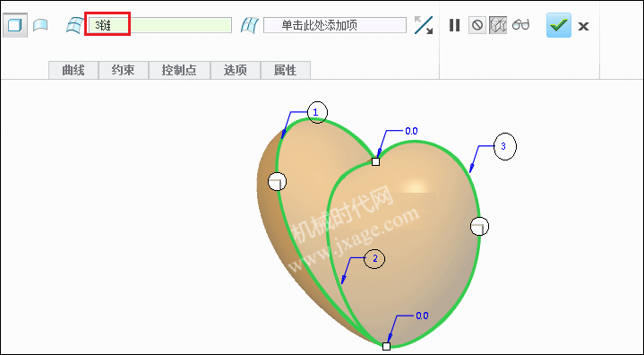Click the 单击此处添加项 collector field
Viewport: 644px width, 355px height.
[x=335, y=25]
